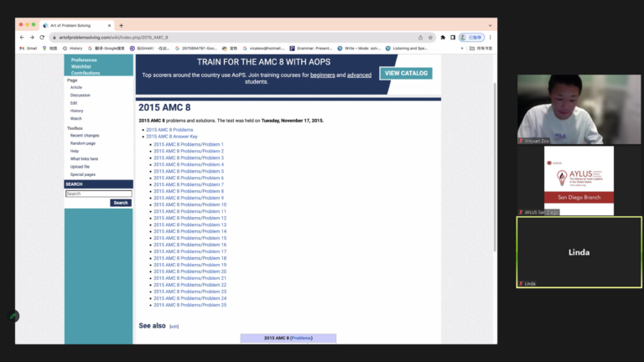Open the browser profile button
The width and height of the screenshot is (644, 362).
[471, 38]
